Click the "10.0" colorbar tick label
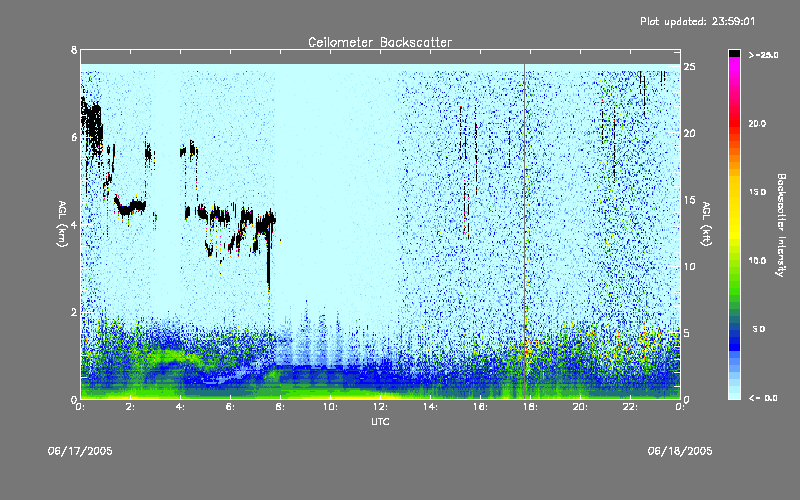Screen dimensions: 800x500 click(x=757, y=260)
